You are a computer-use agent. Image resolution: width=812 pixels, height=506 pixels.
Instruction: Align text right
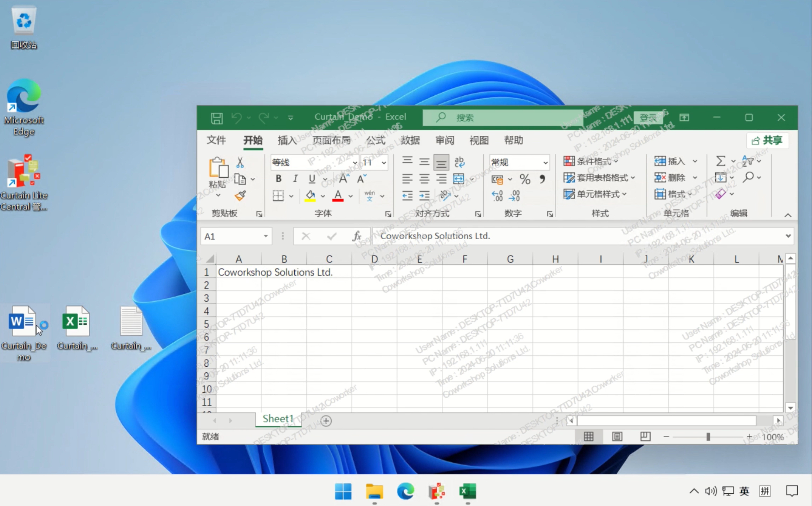(441, 179)
